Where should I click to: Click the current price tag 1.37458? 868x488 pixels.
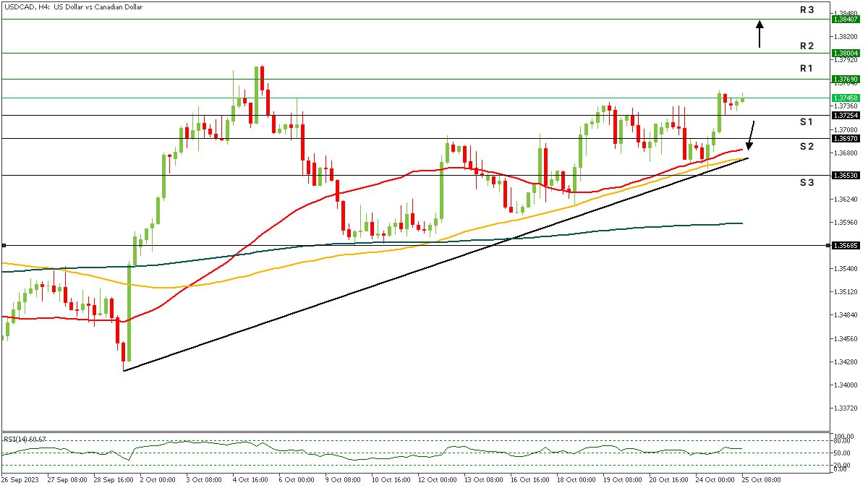[x=846, y=98]
